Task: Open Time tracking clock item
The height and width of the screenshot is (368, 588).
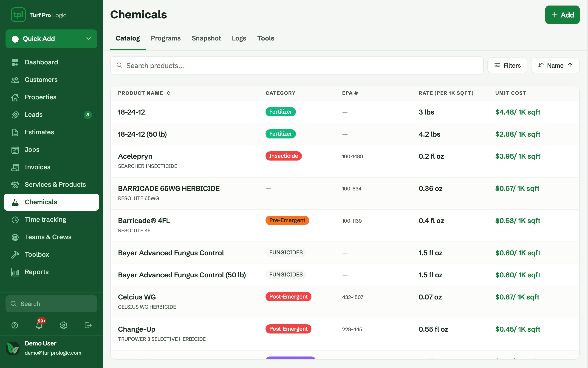Action: click(x=51, y=219)
